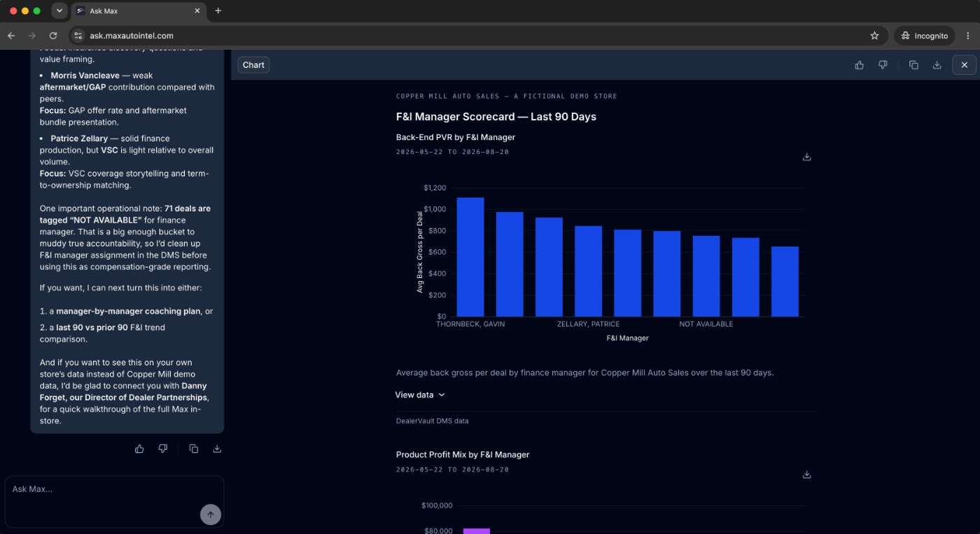
Task: Copy the chart using header copy icon
Action: pos(913,65)
